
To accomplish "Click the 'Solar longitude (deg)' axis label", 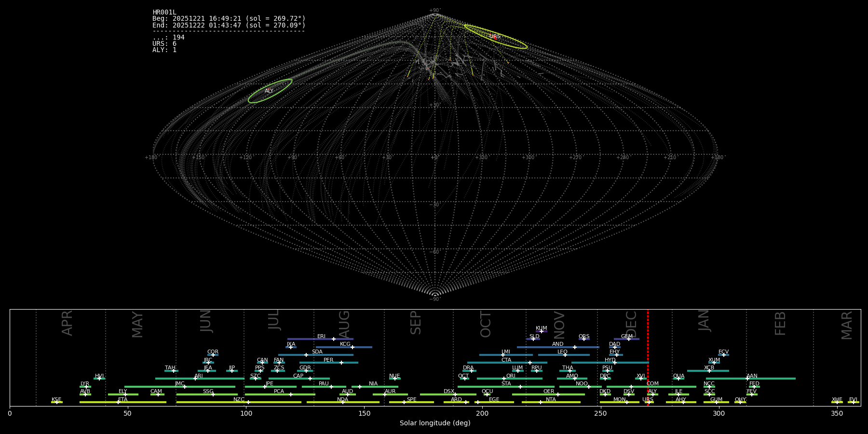I will pos(435,423).
